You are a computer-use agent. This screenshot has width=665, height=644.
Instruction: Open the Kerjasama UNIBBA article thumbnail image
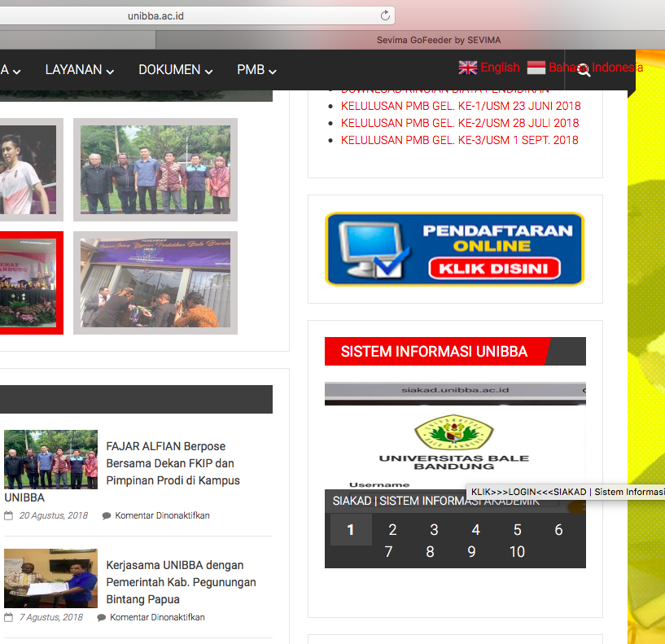(x=51, y=578)
